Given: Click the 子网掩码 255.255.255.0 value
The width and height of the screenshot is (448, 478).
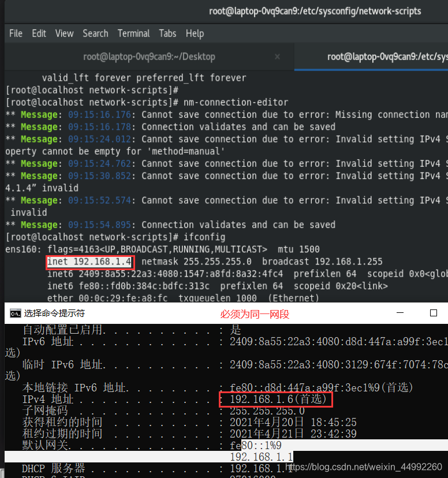Looking at the screenshot, I should coord(267,410).
